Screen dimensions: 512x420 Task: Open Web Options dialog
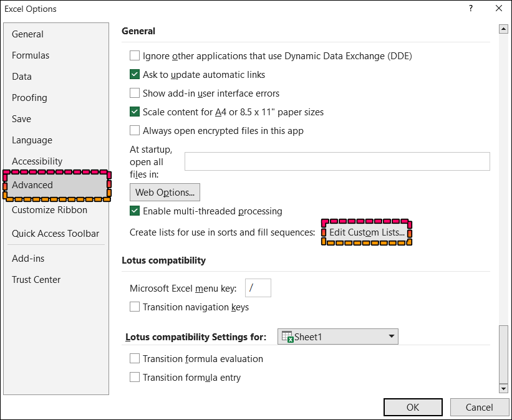[x=165, y=192]
